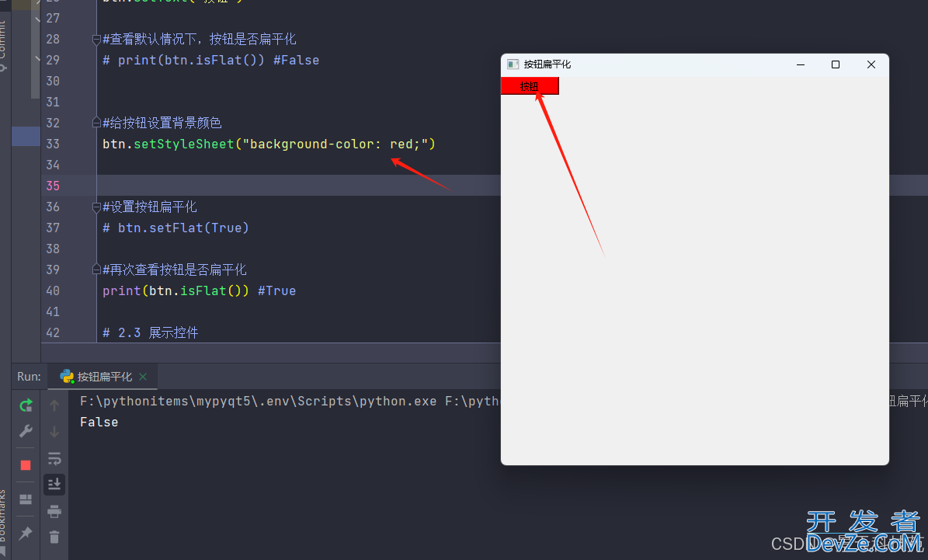This screenshot has height=560, width=928.
Task: Toggle scroll-to-end icon in Run console
Action: point(54,484)
